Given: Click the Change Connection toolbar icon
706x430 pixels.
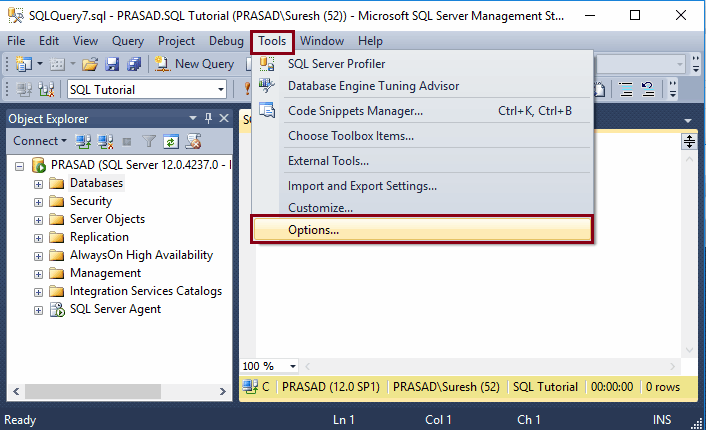Looking at the screenshot, I should pos(46,90).
